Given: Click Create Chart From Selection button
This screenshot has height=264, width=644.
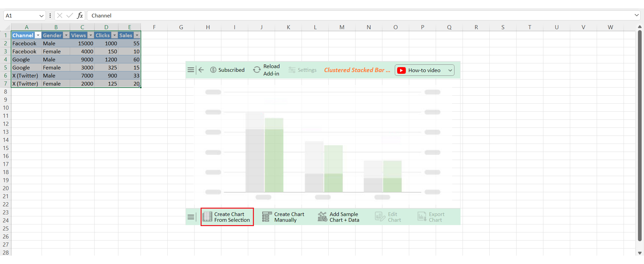Looking at the screenshot, I should [x=227, y=217].
